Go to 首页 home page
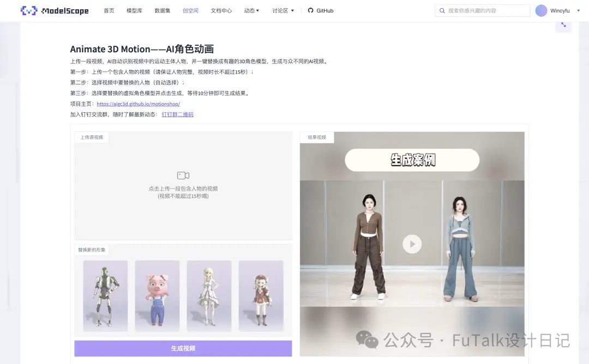This screenshot has width=589, height=364. 109,10
